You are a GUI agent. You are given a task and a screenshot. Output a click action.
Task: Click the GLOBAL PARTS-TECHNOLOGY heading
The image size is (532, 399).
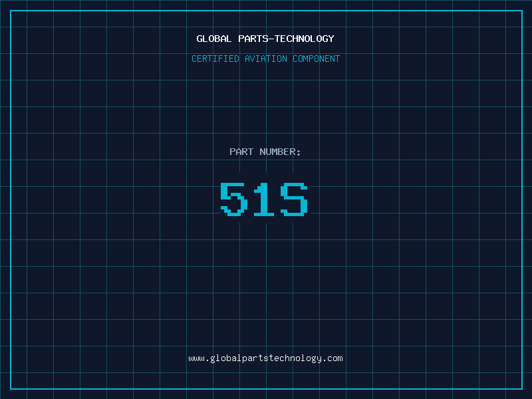pyautogui.click(x=265, y=39)
